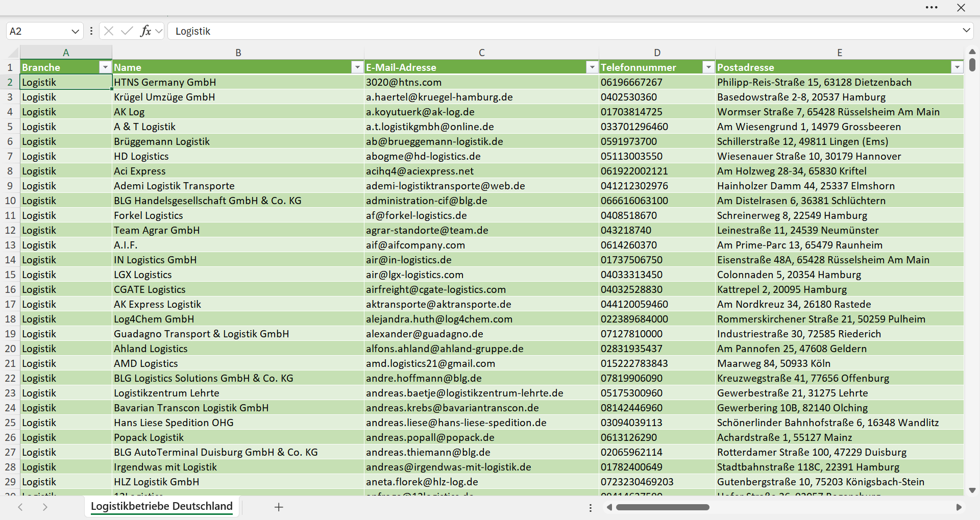Click the sheet tab bar splitter dots

tap(591, 508)
